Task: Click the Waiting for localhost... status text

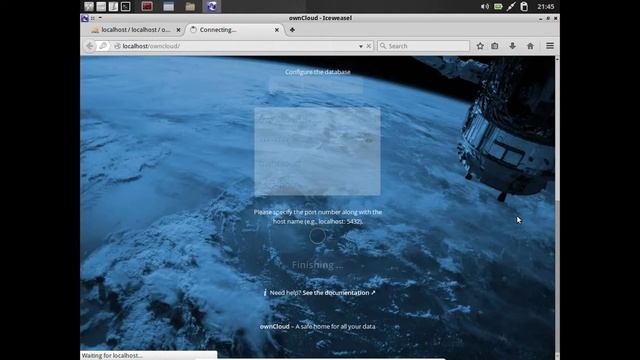Action: pyautogui.click(x=112, y=356)
